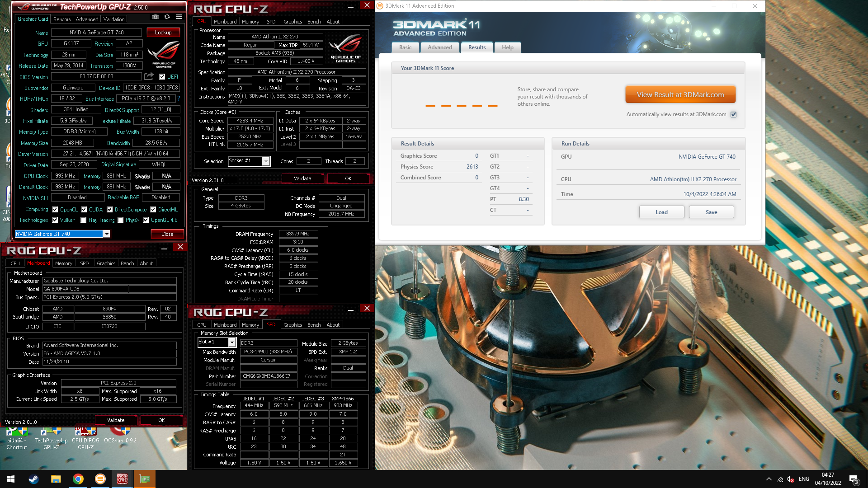Toggle the UEFI checkbox in GPU-Z

click(x=162, y=76)
